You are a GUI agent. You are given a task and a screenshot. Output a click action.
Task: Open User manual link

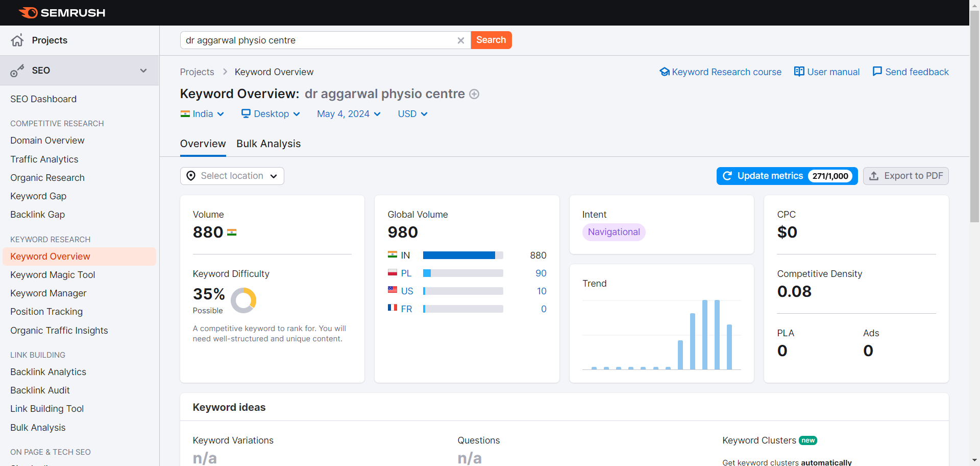(x=827, y=72)
